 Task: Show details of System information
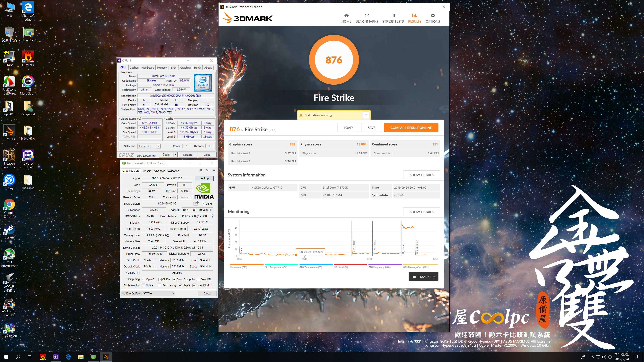point(421,175)
